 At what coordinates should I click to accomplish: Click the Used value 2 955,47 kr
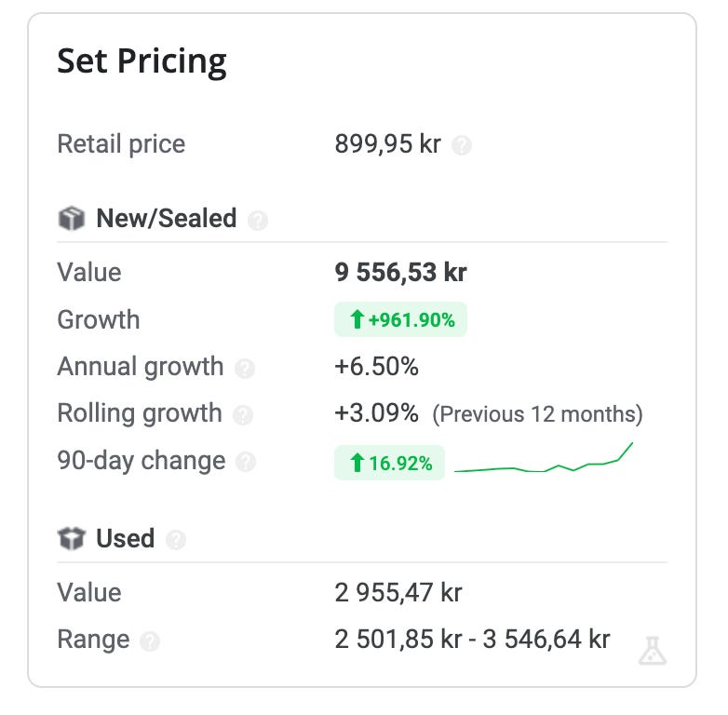point(398,592)
